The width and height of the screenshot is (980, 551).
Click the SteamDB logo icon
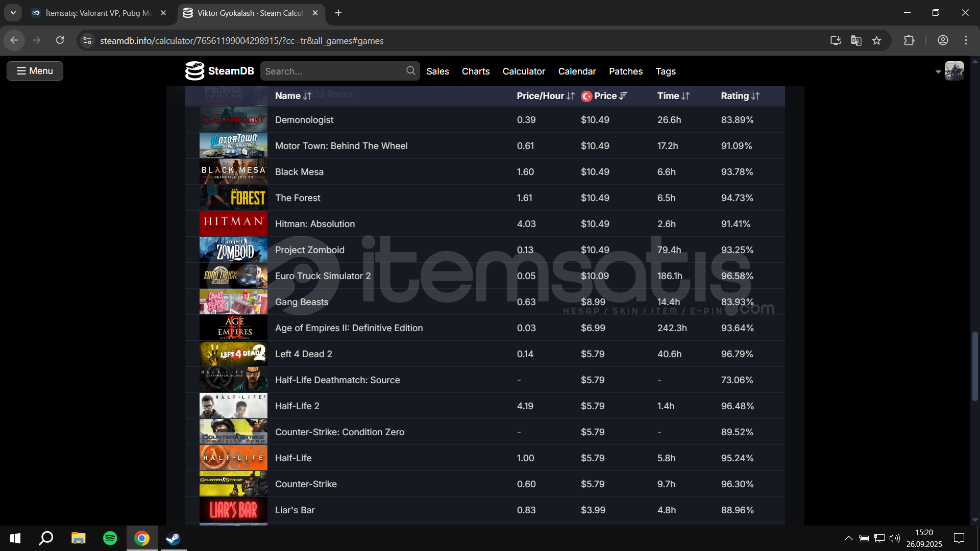click(x=194, y=71)
